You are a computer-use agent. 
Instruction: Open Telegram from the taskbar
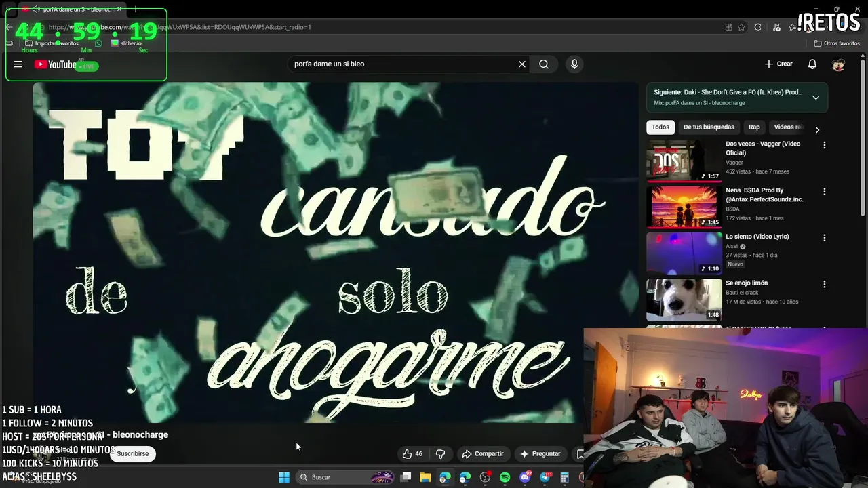click(545, 477)
